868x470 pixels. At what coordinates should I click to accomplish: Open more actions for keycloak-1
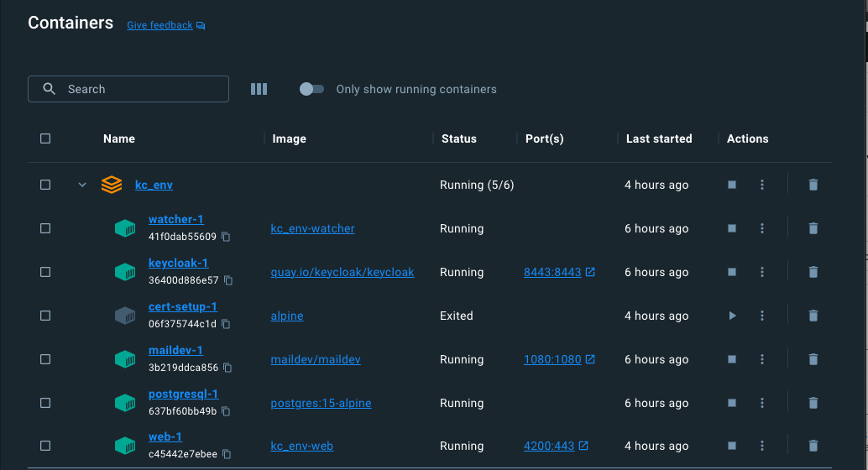[762, 273]
